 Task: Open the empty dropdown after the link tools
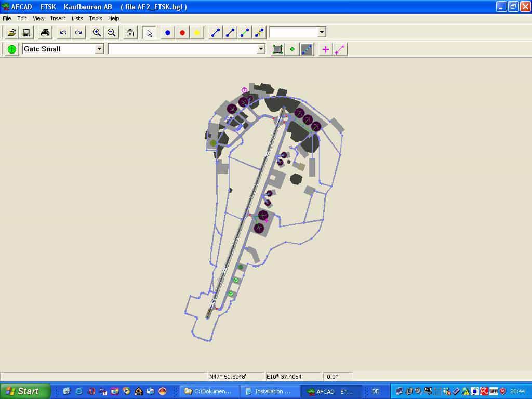322,32
